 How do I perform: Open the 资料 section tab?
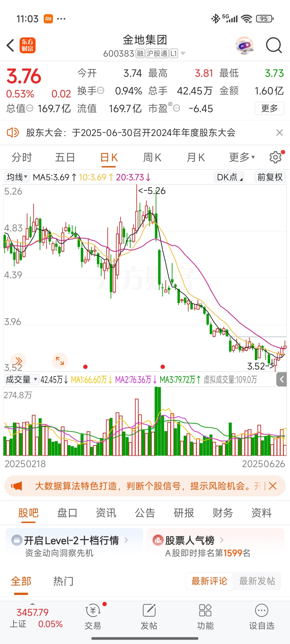pos(262,513)
